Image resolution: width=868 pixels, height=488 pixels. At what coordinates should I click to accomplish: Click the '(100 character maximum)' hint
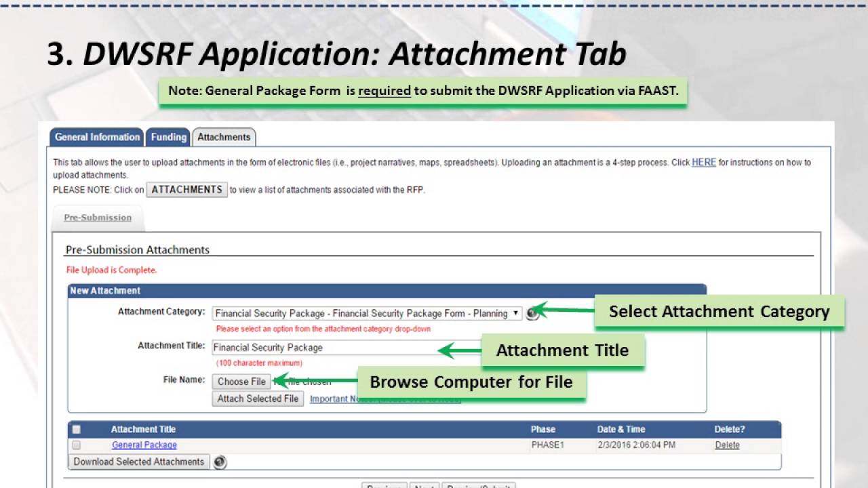pyautogui.click(x=260, y=363)
